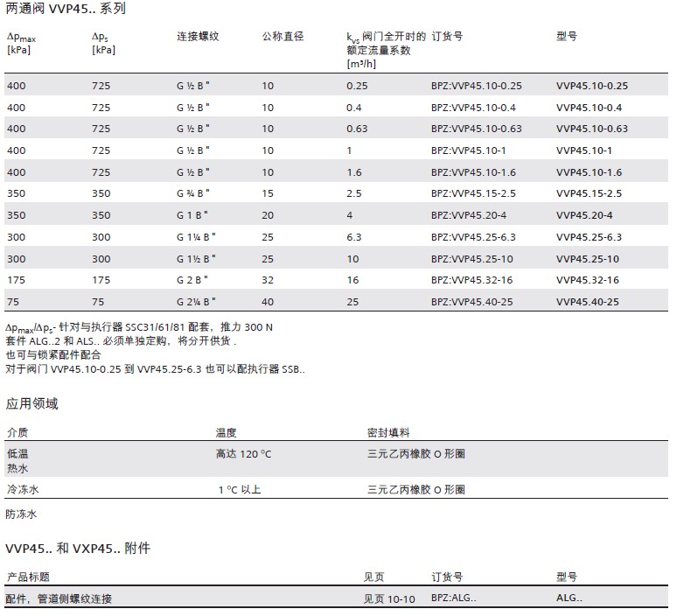Click the 订货号 header in valve table
The width and height of the screenshot is (677, 616).
tap(447, 37)
